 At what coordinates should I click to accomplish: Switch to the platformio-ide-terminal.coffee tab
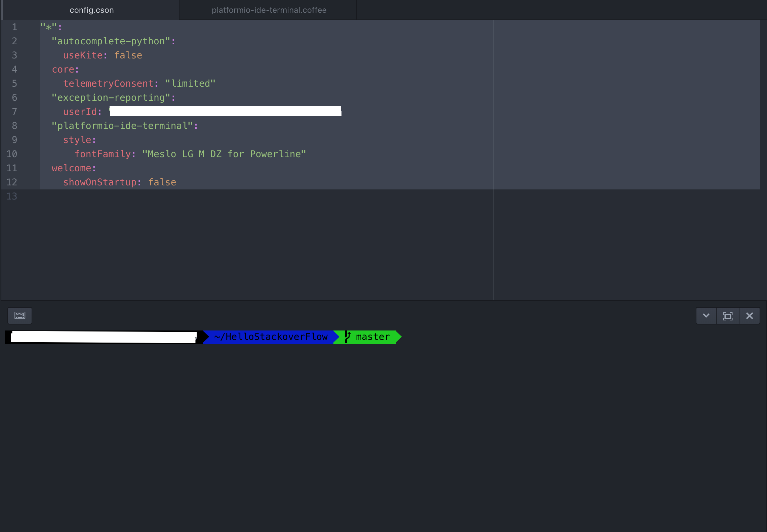click(x=268, y=10)
